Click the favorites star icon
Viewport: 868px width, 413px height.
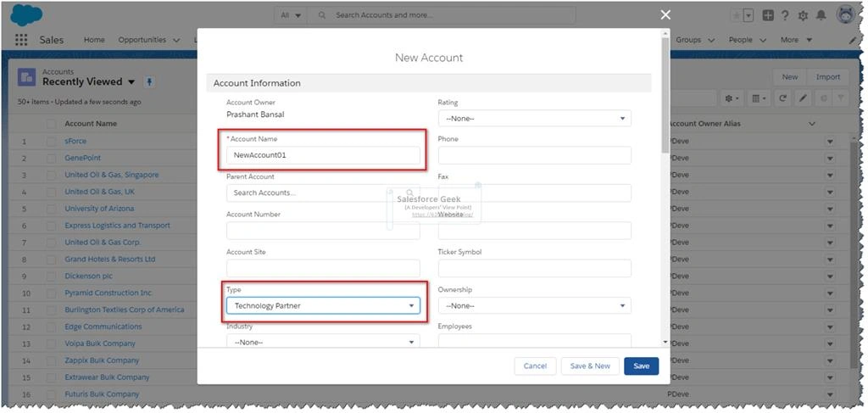point(737,15)
